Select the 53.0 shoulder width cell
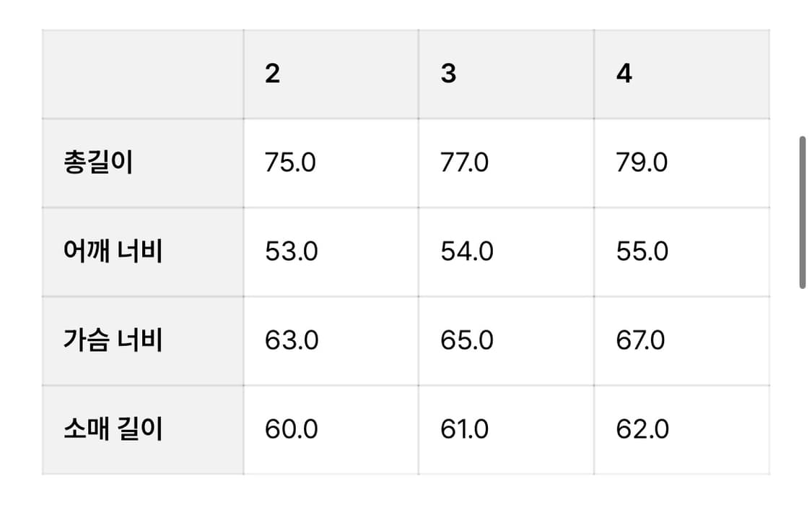The height and width of the screenshot is (518, 812). (x=331, y=252)
